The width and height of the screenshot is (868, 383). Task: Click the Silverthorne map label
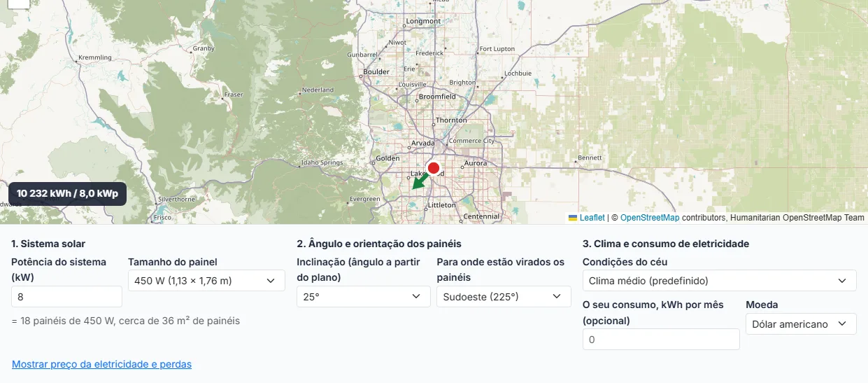point(176,199)
